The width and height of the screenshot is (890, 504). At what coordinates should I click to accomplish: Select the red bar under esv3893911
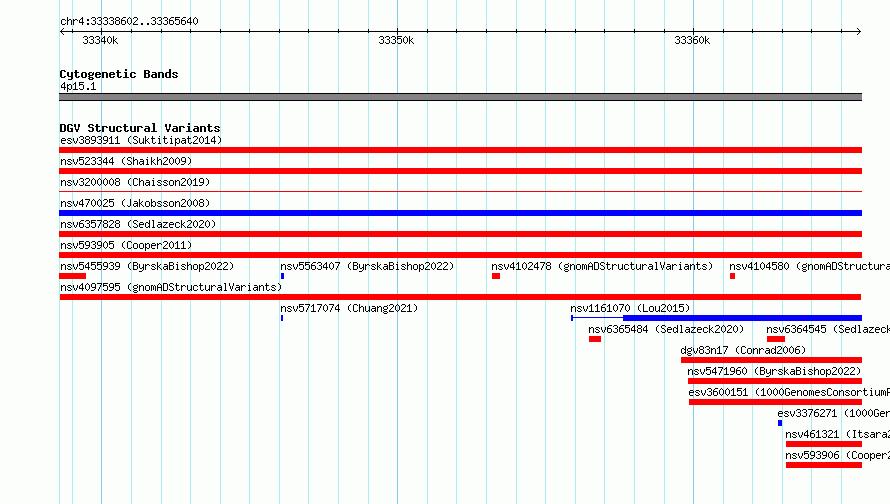coord(460,150)
